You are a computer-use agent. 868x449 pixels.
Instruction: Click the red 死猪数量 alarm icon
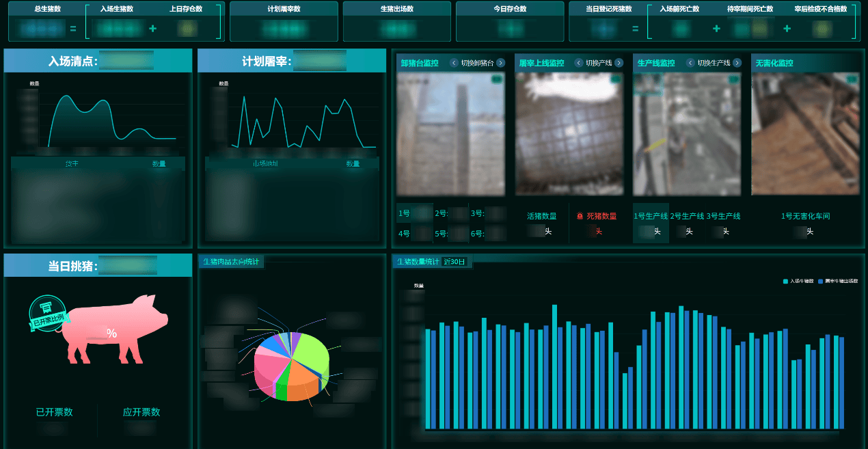tap(580, 216)
